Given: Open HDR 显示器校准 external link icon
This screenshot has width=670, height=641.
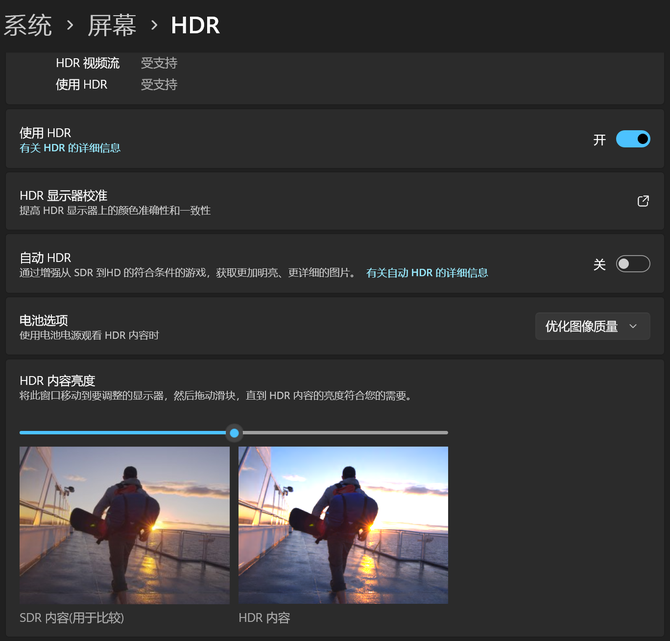Looking at the screenshot, I should click(x=643, y=201).
